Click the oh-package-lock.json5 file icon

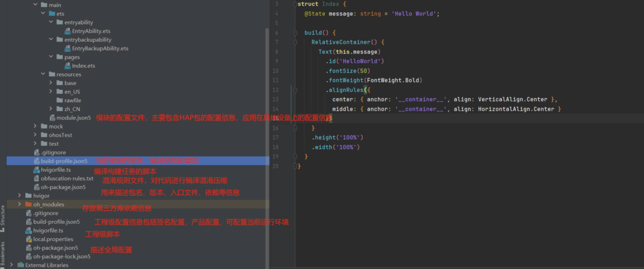pos(29,256)
